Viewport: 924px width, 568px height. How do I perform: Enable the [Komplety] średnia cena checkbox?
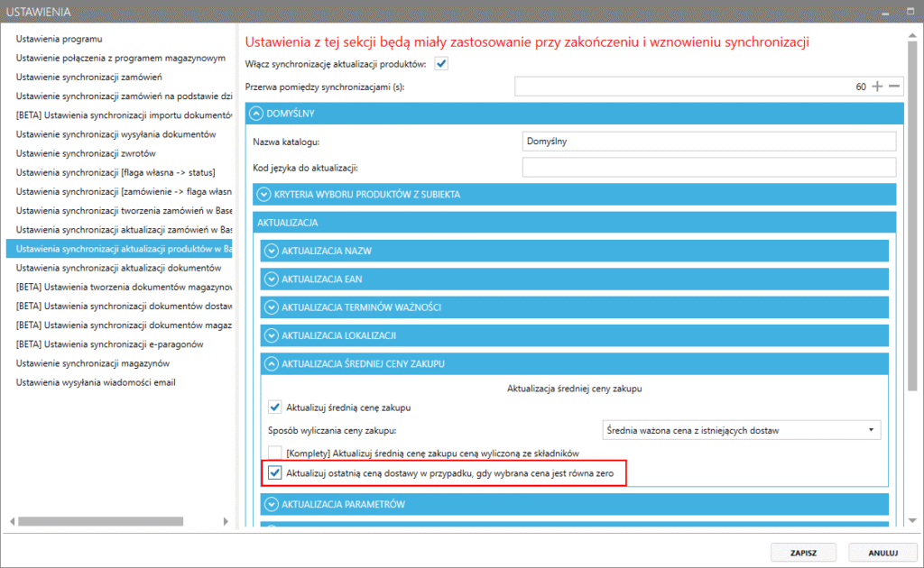tap(275, 453)
